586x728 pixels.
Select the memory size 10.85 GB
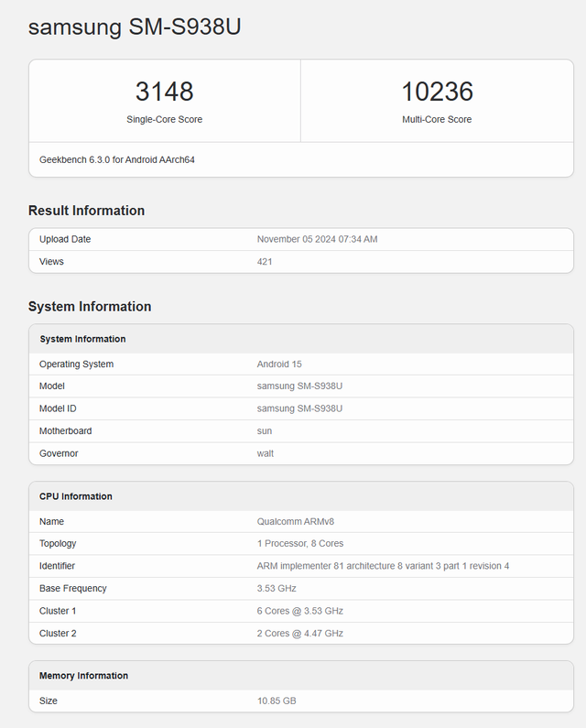point(277,701)
